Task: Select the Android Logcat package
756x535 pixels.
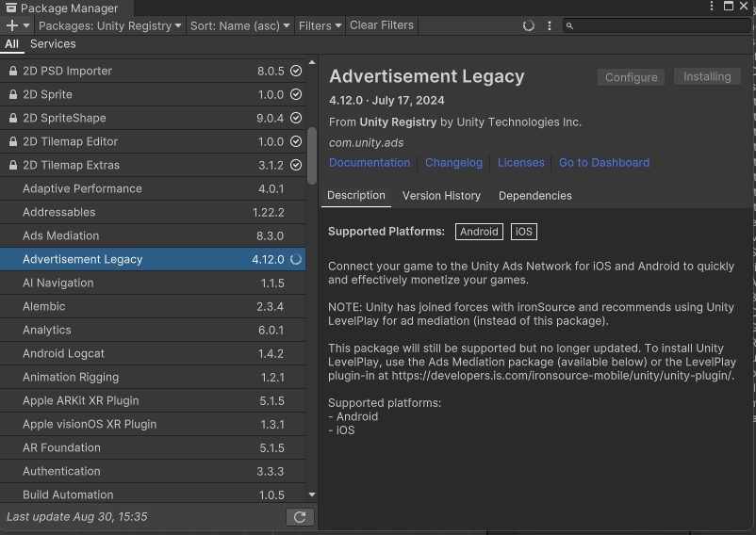Action: tap(153, 354)
